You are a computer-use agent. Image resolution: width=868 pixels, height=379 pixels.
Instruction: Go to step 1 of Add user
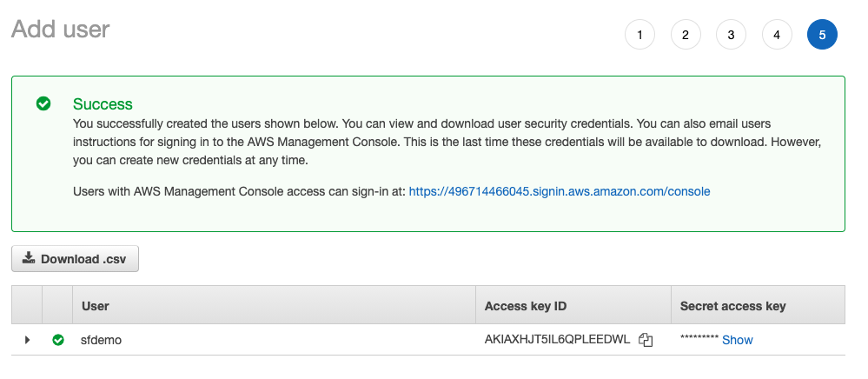(x=639, y=35)
